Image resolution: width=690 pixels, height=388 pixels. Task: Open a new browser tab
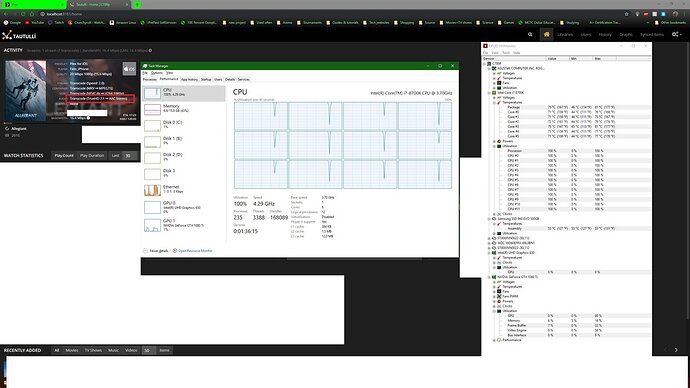point(137,4)
